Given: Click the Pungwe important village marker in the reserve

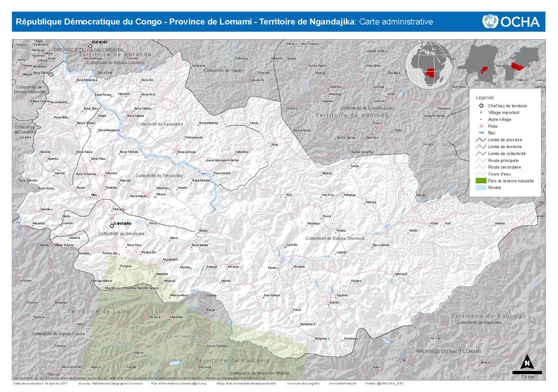Looking at the screenshot, I should 119,269.
